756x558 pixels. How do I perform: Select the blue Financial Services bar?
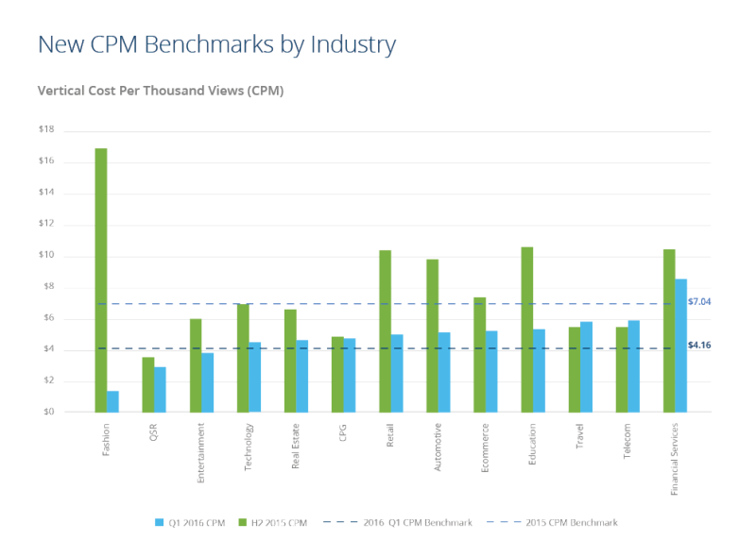680,346
